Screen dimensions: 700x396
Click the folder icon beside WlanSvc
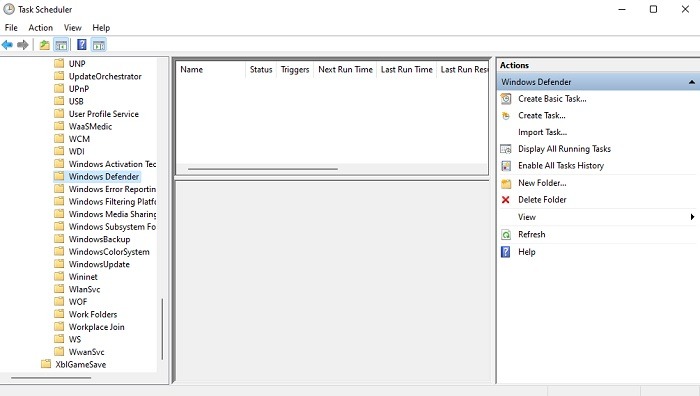[59, 289]
